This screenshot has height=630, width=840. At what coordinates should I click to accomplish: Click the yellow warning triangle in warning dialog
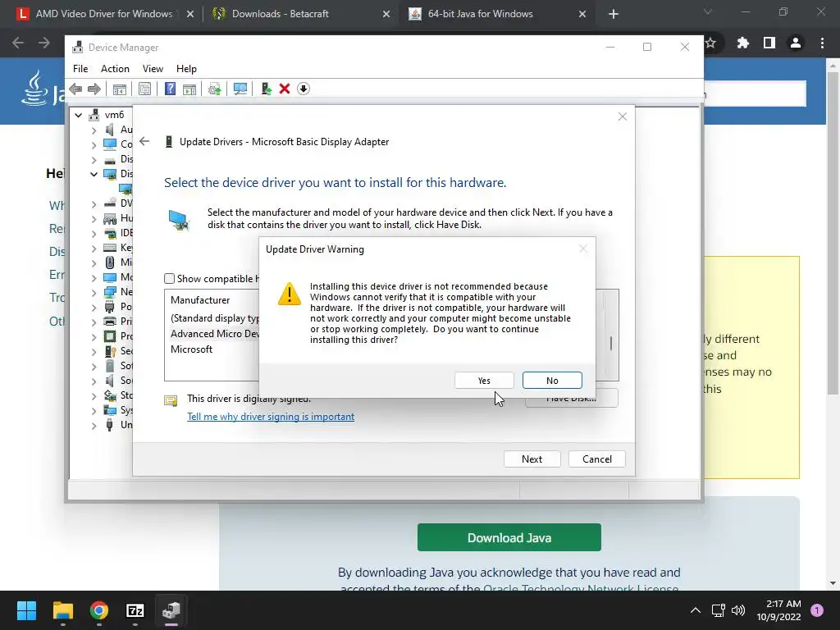coord(290,294)
